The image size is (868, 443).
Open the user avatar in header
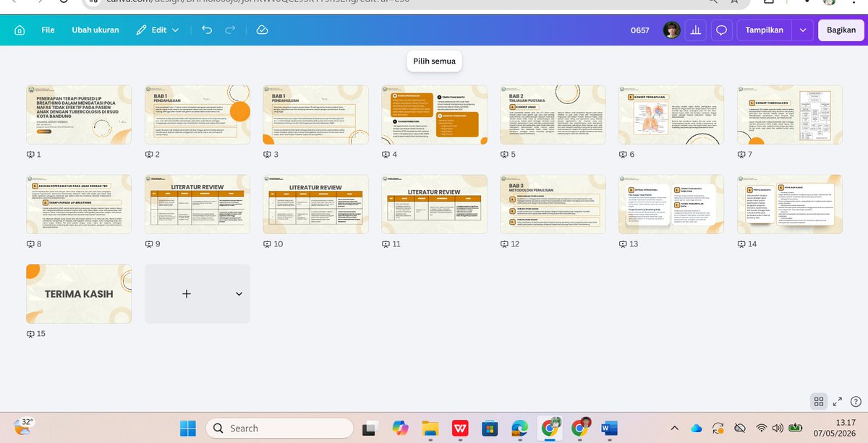(671, 30)
